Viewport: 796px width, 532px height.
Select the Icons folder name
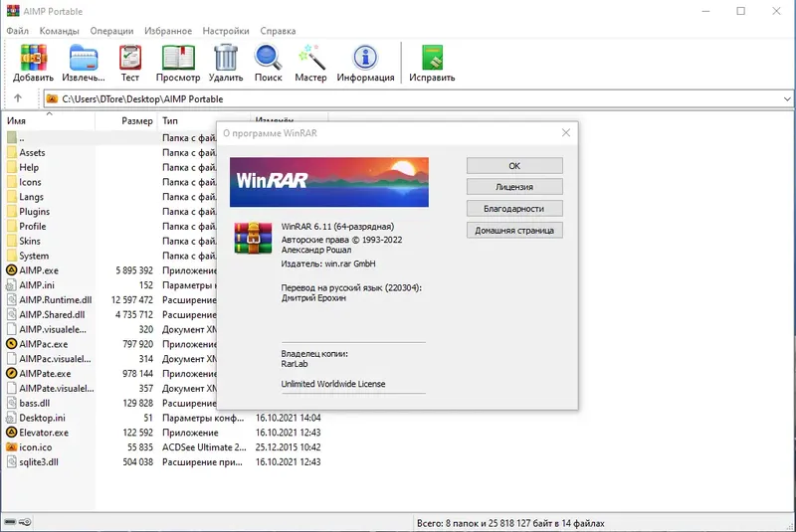[31, 182]
